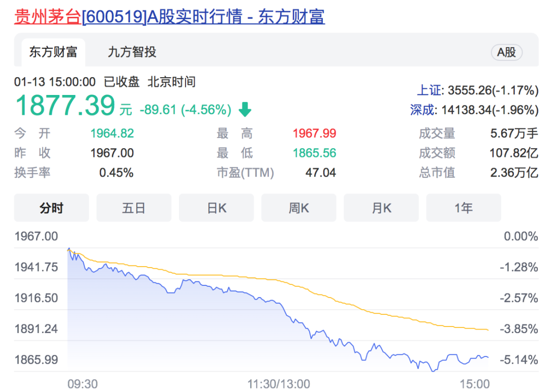Image resolution: width=549 pixels, height=392 pixels.
Task: Click the 总市值 value 2.36万亿
Action: [514, 173]
